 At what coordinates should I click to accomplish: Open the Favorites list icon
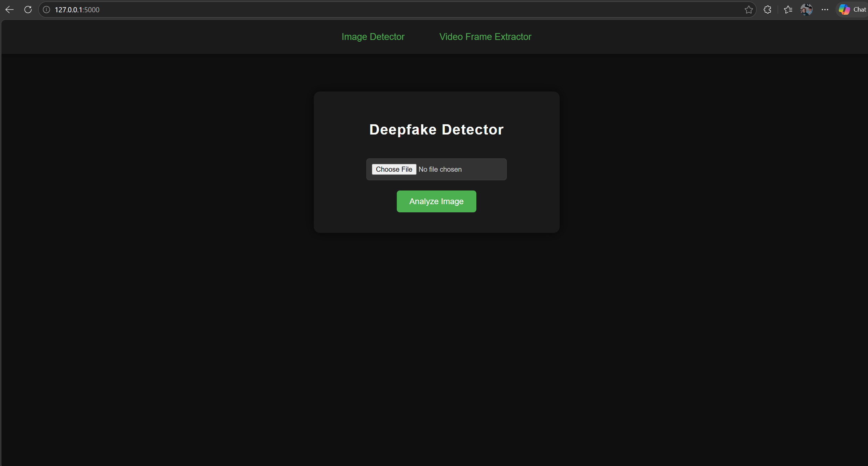click(x=788, y=9)
